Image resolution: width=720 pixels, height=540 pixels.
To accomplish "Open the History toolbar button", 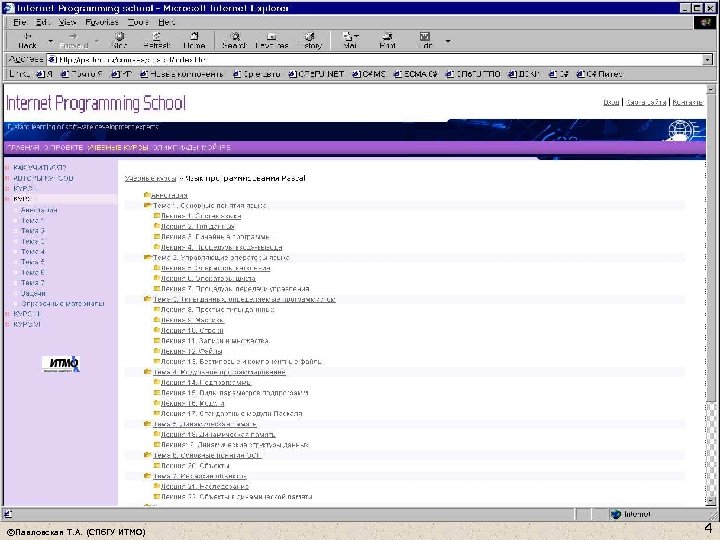I will point(310,40).
